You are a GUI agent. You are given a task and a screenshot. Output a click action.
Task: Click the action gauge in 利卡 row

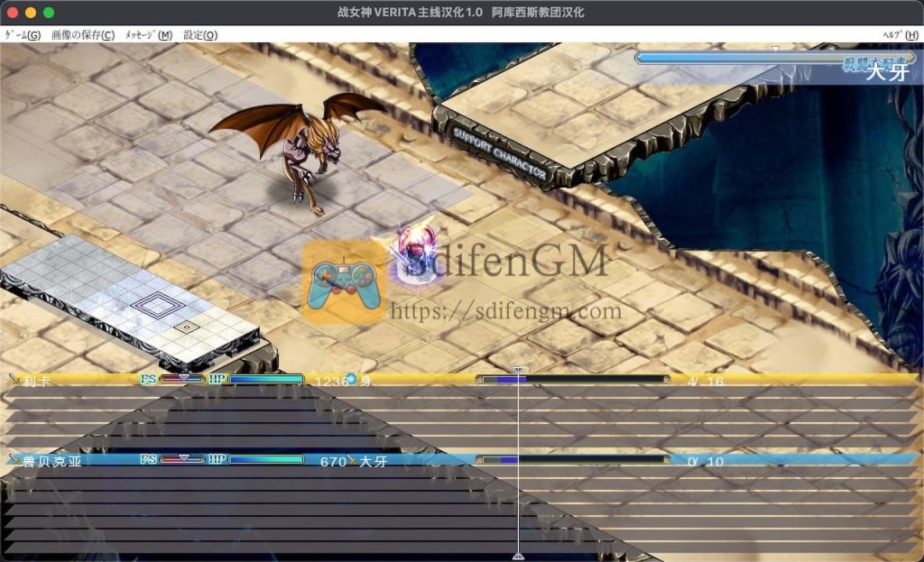[573, 380]
